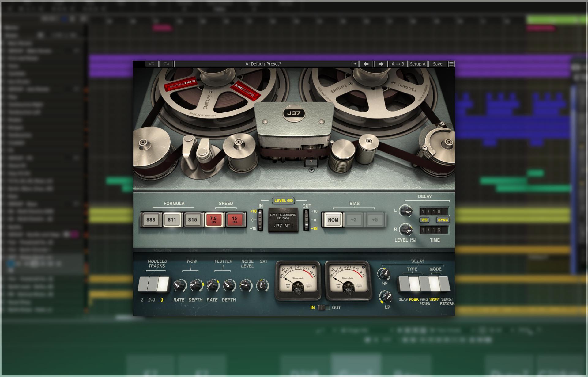
Task: Toggle the delay SYNC button
Action: point(443,220)
